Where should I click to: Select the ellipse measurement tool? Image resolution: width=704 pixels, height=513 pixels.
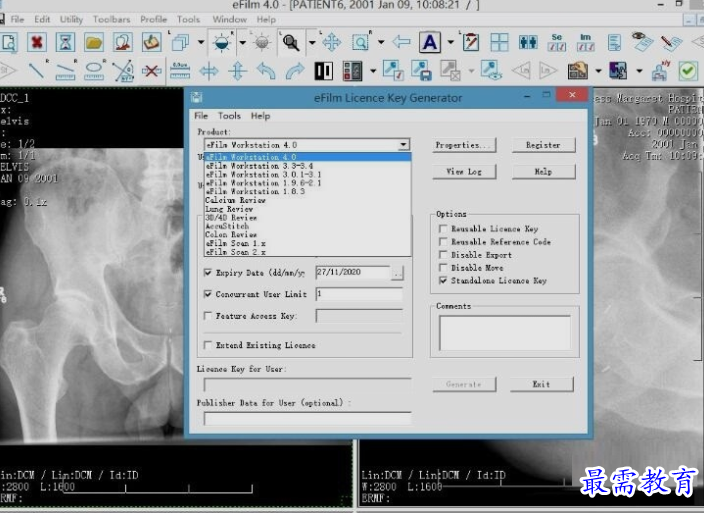pos(94,70)
